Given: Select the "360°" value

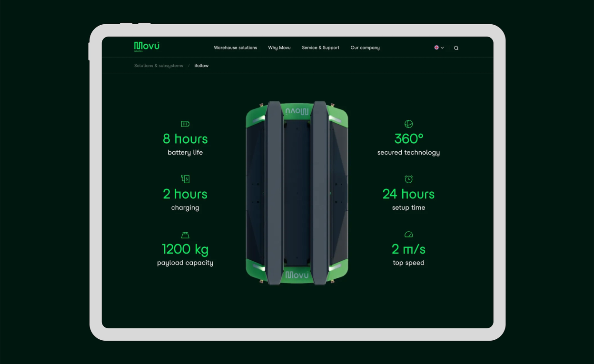Looking at the screenshot, I should pyautogui.click(x=409, y=139).
